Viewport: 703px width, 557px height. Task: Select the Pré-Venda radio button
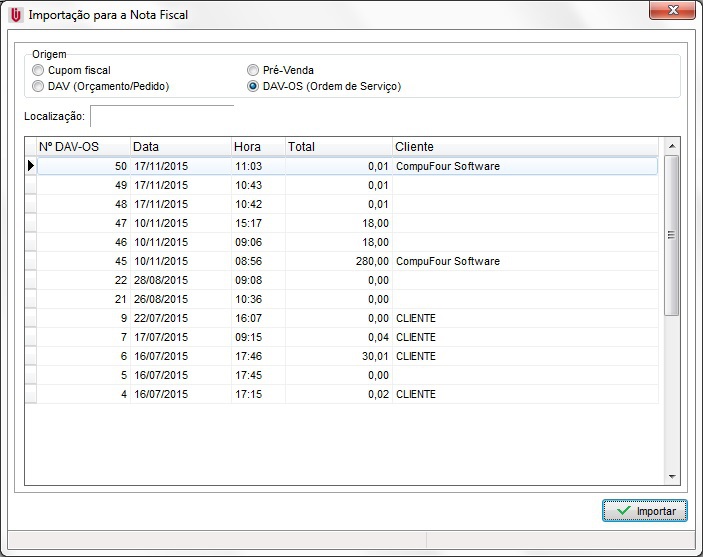253,71
